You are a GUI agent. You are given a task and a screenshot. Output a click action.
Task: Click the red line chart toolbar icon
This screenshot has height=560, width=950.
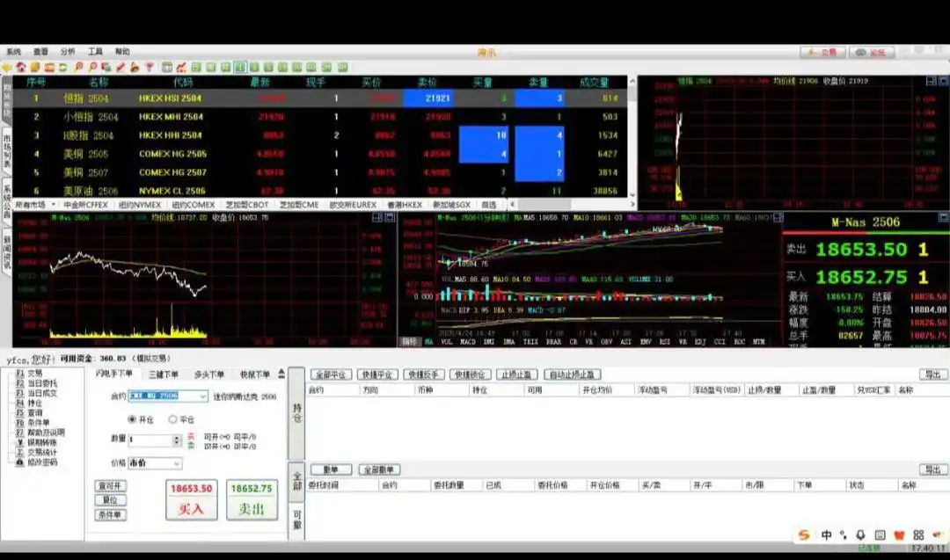(180, 67)
